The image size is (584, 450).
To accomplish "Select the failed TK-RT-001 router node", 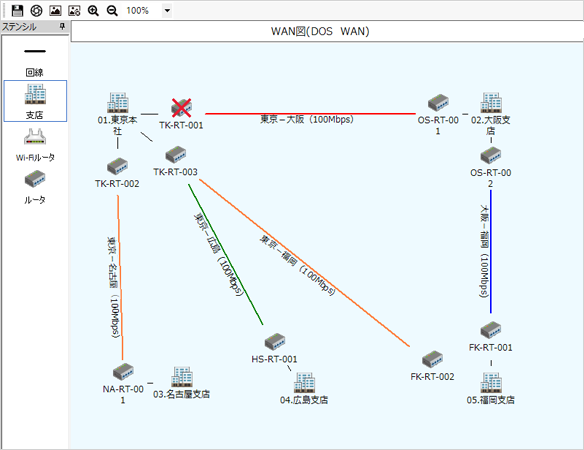I will pos(181,113).
